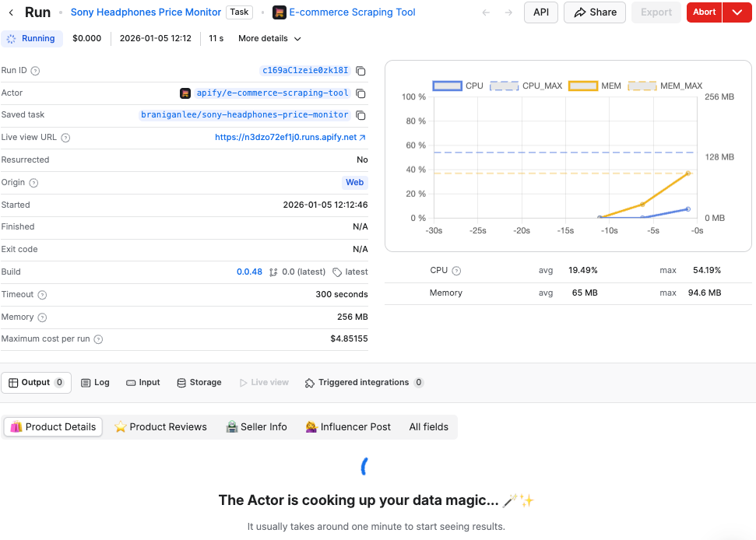The height and width of the screenshot is (540, 756).
Task: Expand the More details dropdown
Action: tap(269, 38)
